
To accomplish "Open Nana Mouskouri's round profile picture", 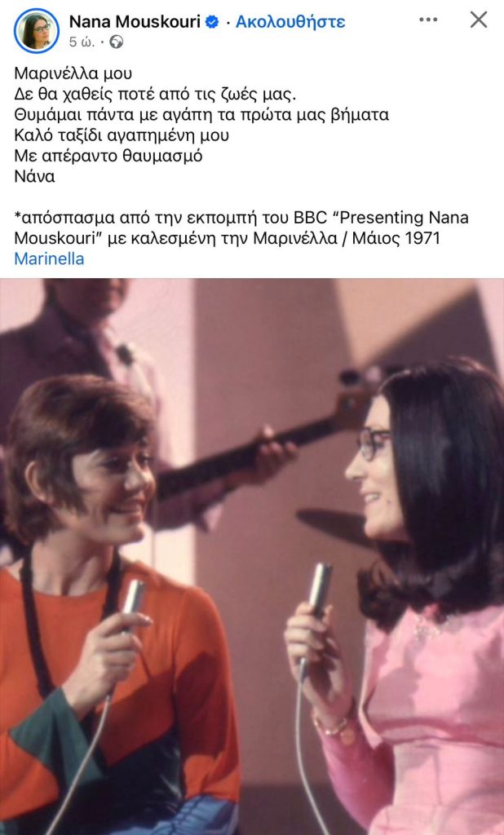I will pos(37,31).
